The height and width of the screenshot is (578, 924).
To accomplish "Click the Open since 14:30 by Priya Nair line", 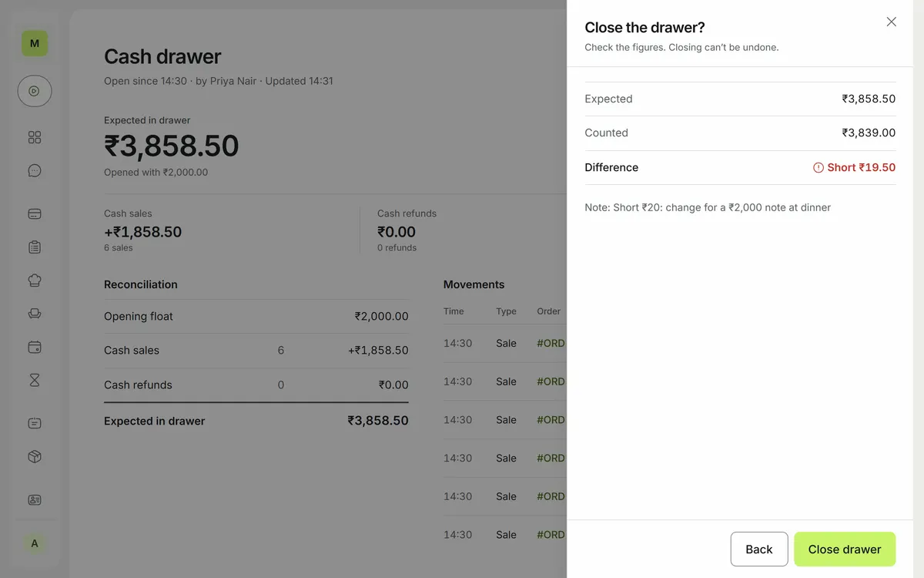I will point(219,81).
